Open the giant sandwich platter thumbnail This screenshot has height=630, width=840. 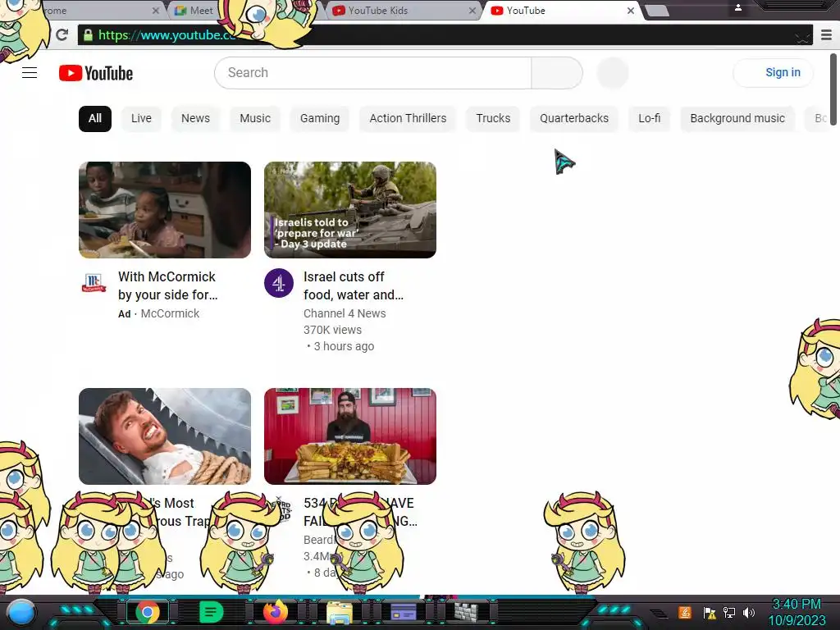click(x=349, y=436)
